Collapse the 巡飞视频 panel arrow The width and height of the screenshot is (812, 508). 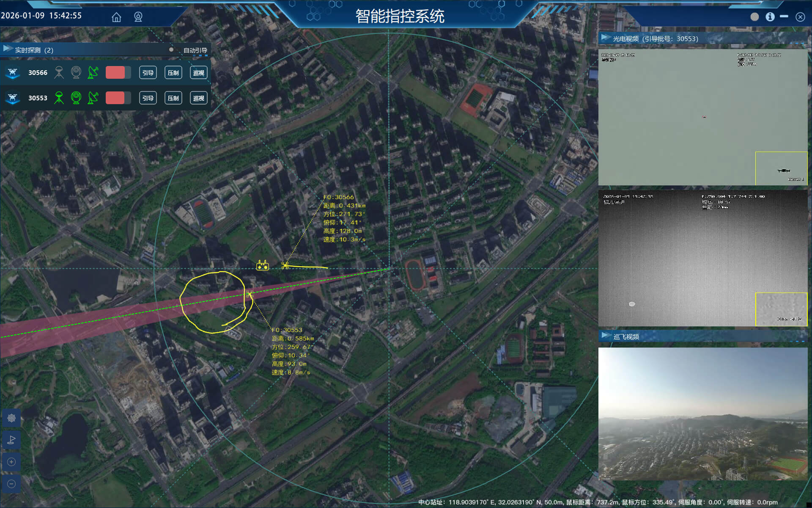click(606, 336)
